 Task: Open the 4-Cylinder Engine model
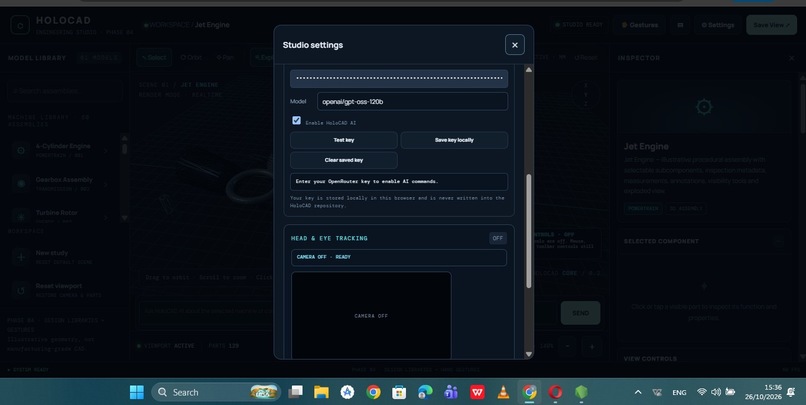[63, 150]
